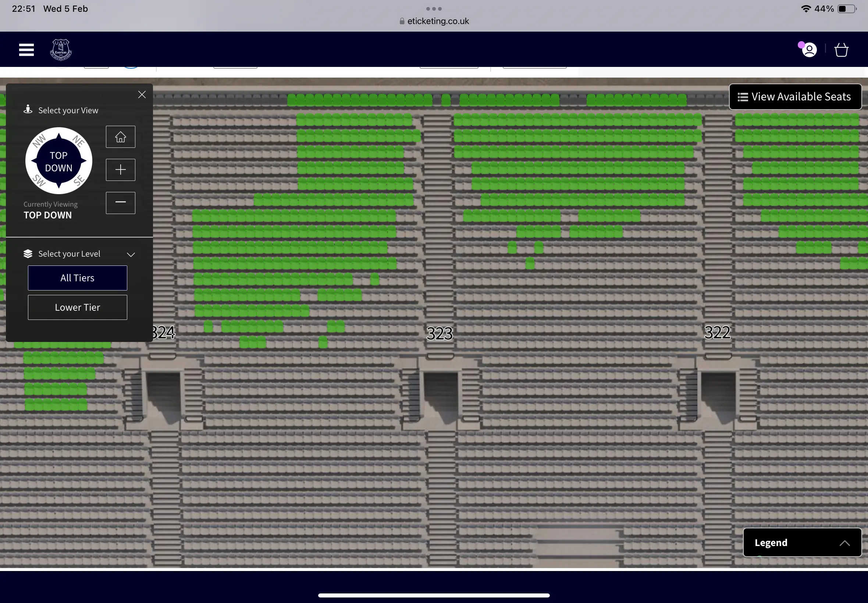Select the Lower Tier level
Viewport: 868px width, 603px height.
78,307
